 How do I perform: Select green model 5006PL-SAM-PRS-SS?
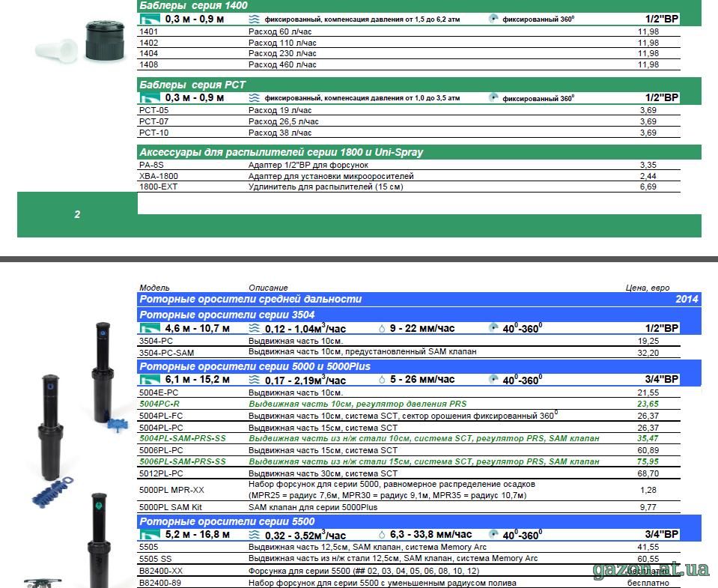tap(182, 461)
